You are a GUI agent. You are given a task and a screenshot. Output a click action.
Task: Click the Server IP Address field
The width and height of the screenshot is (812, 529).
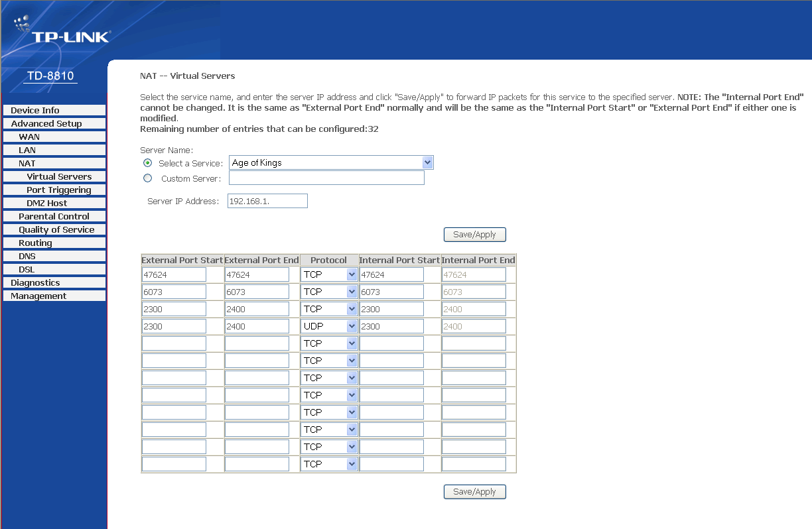click(x=267, y=201)
